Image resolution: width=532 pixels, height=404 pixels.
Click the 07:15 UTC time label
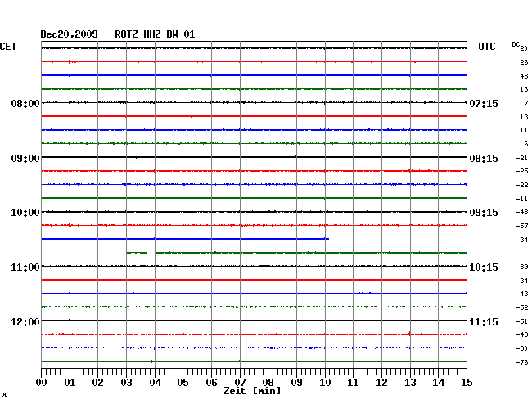[484, 104]
